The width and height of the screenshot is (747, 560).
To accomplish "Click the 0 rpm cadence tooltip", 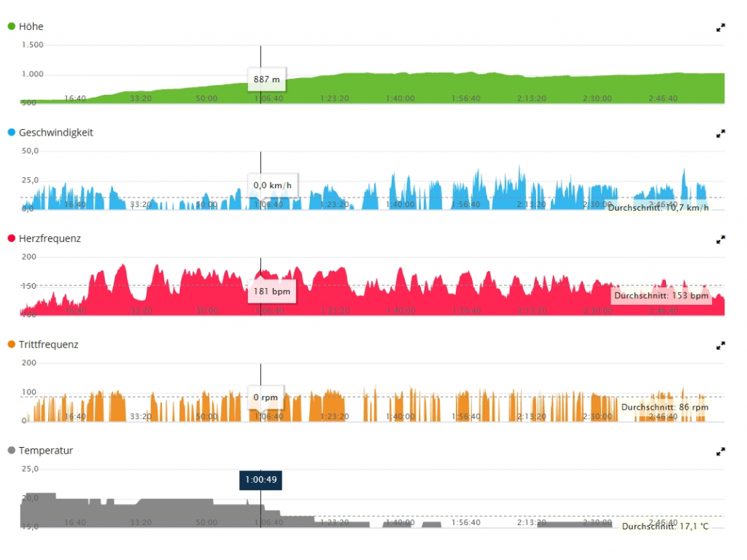I will click(266, 397).
